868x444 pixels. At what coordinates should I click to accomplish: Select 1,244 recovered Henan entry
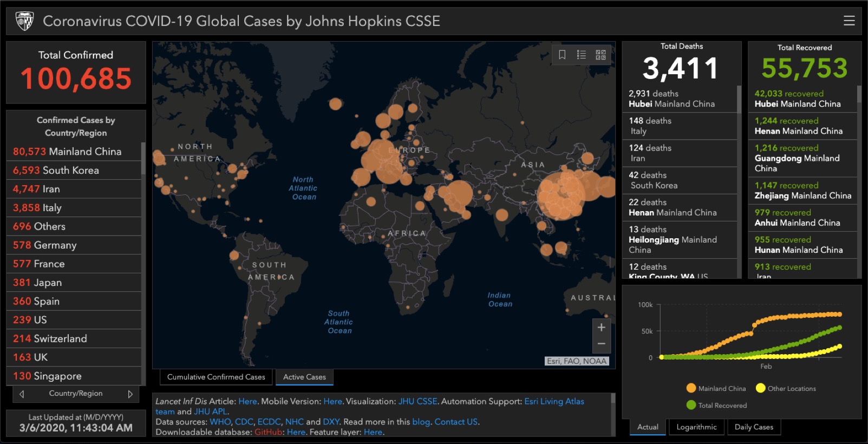802,126
